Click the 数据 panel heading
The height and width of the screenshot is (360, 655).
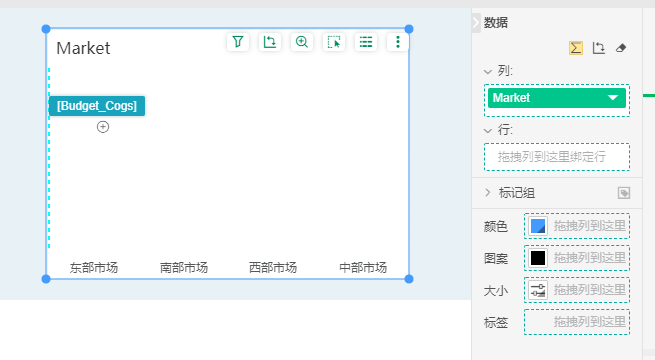point(496,23)
